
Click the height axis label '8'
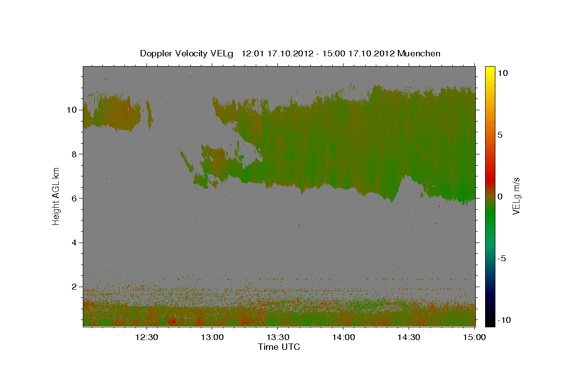(x=73, y=154)
